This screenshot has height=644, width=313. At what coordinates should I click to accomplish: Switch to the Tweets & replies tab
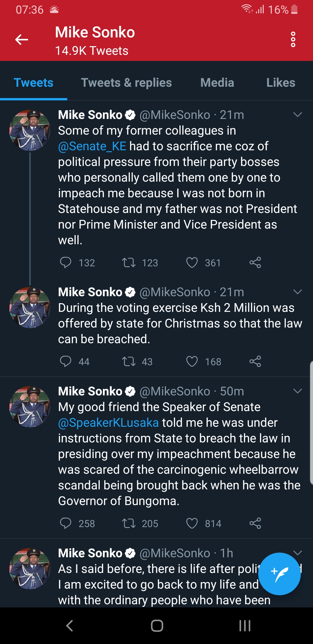[126, 83]
